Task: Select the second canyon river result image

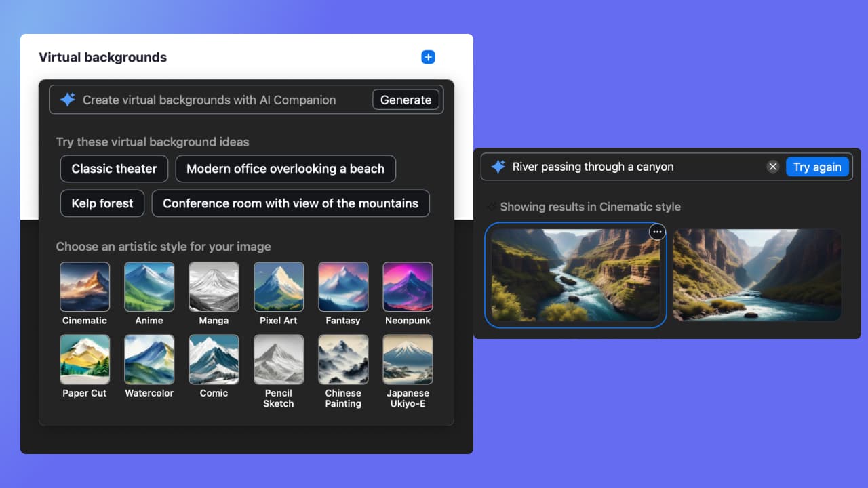Action: (757, 274)
